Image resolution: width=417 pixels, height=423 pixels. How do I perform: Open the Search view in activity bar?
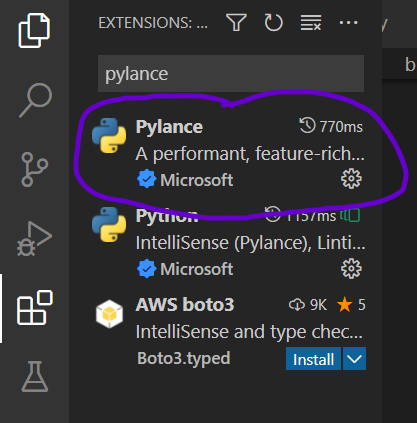(36, 100)
